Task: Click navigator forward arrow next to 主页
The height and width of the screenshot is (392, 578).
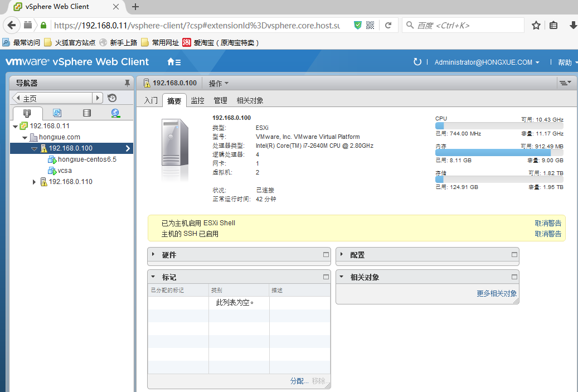Action: click(x=98, y=98)
